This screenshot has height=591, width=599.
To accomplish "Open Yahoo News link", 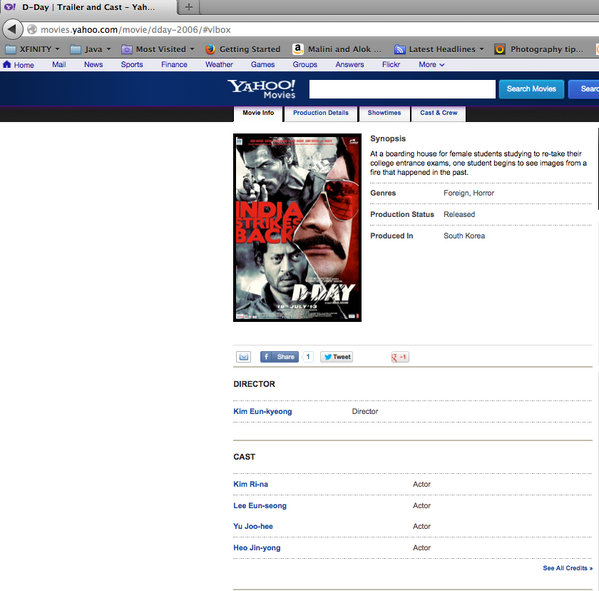I will coord(93,65).
